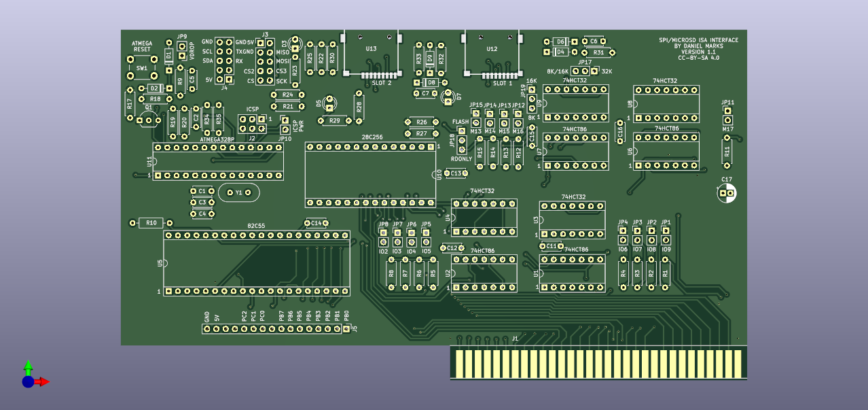Click the Q1 transistor
This screenshot has height=410, width=868.
[149, 120]
